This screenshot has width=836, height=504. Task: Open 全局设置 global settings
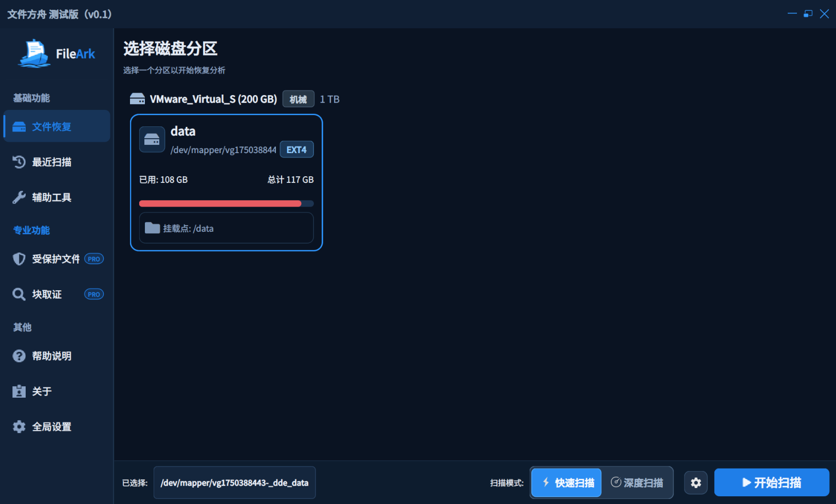[18, 426]
